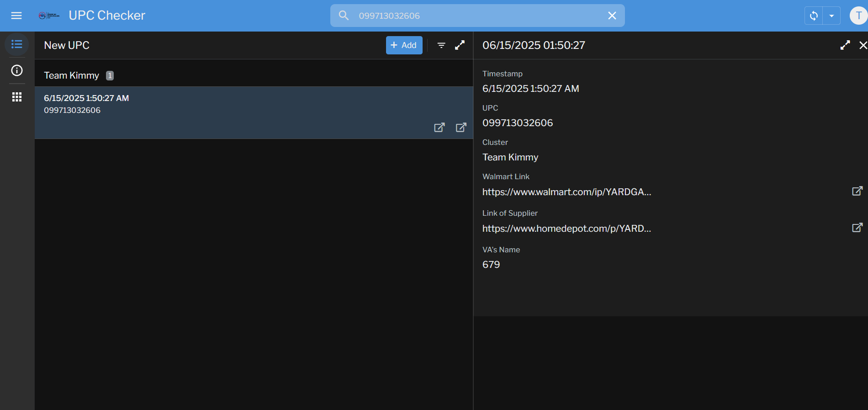Open the apps grid sidebar icon
The image size is (868, 410).
pos(17,97)
